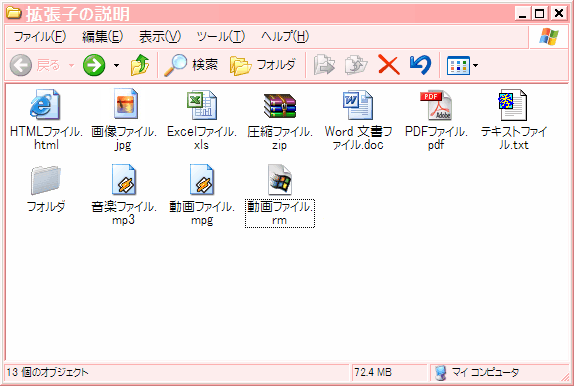Select the PDFファイル.pdf Adobe icon
Viewport: 574px width, 386px height.
(x=436, y=105)
